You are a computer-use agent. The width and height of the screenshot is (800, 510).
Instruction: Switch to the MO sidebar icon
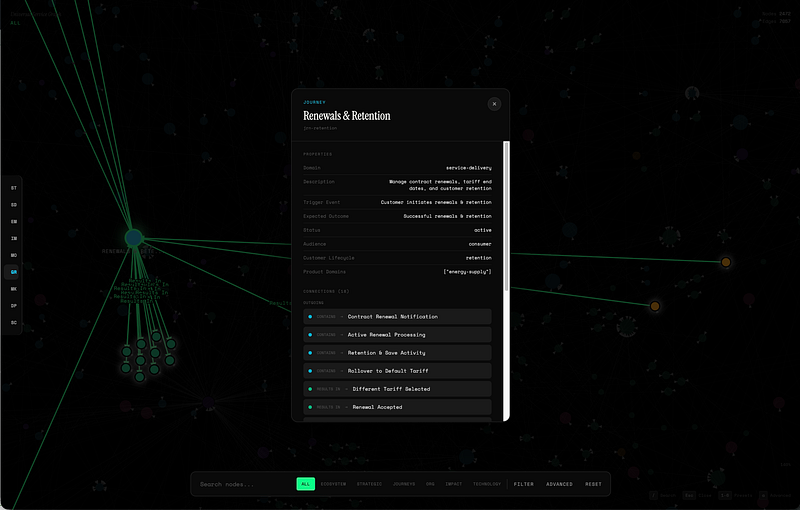click(14, 256)
